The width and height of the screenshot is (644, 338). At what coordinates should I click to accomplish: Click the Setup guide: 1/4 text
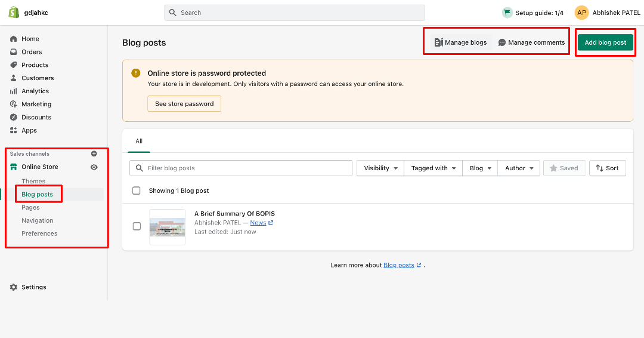click(539, 13)
